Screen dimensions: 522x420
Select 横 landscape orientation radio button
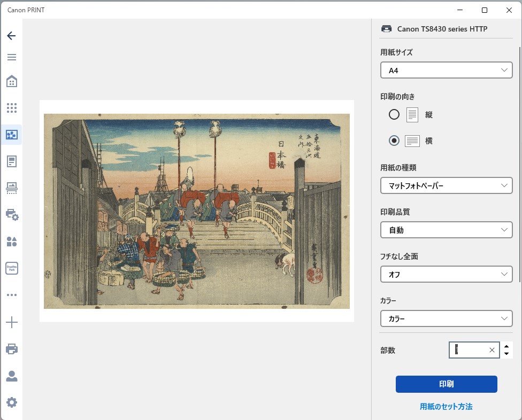[x=394, y=141]
